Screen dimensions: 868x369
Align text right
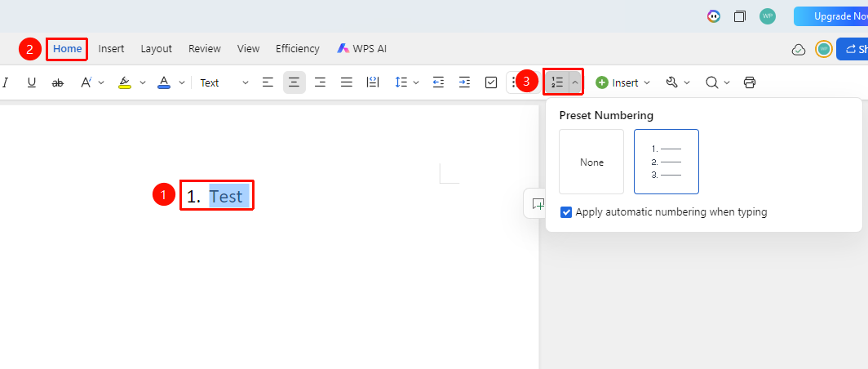320,82
